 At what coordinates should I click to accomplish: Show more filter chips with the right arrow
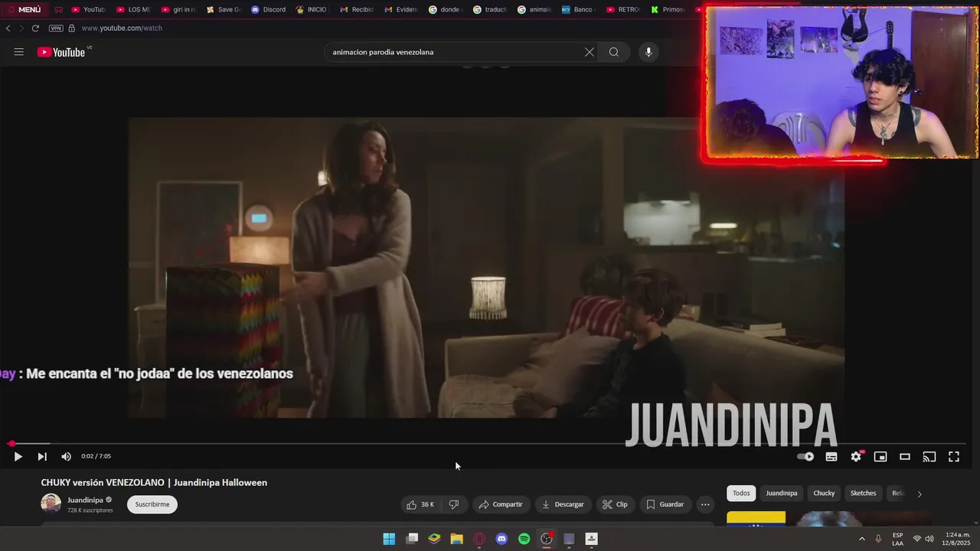[x=920, y=494]
